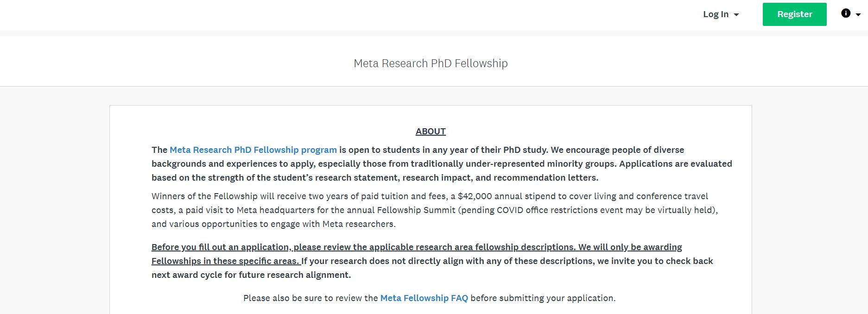Click the 'recommendation letters' phrase
This screenshot has height=314, width=868.
point(546,177)
